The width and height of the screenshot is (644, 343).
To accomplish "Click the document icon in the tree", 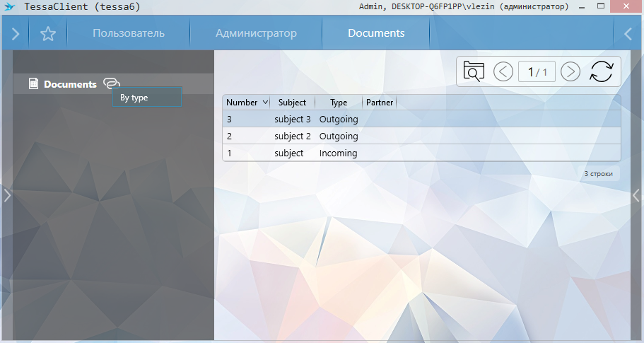I will coord(33,84).
